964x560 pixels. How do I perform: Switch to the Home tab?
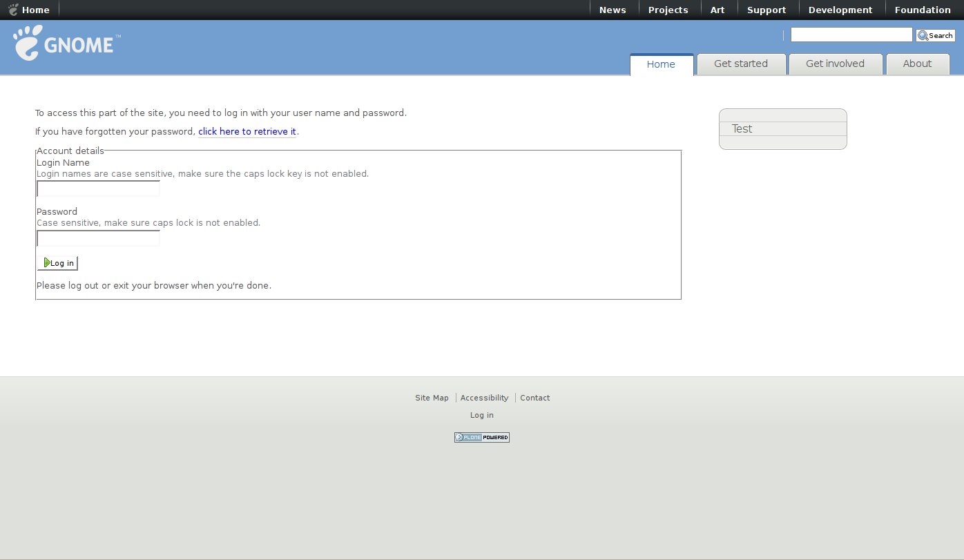661,64
